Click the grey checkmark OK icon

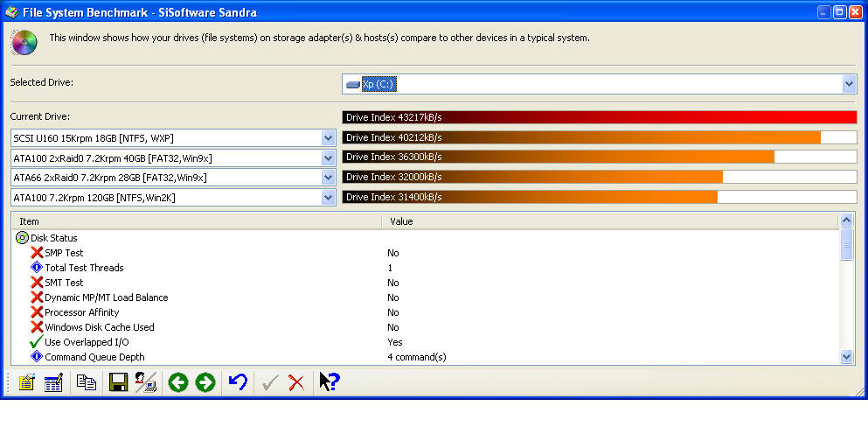[270, 383]
